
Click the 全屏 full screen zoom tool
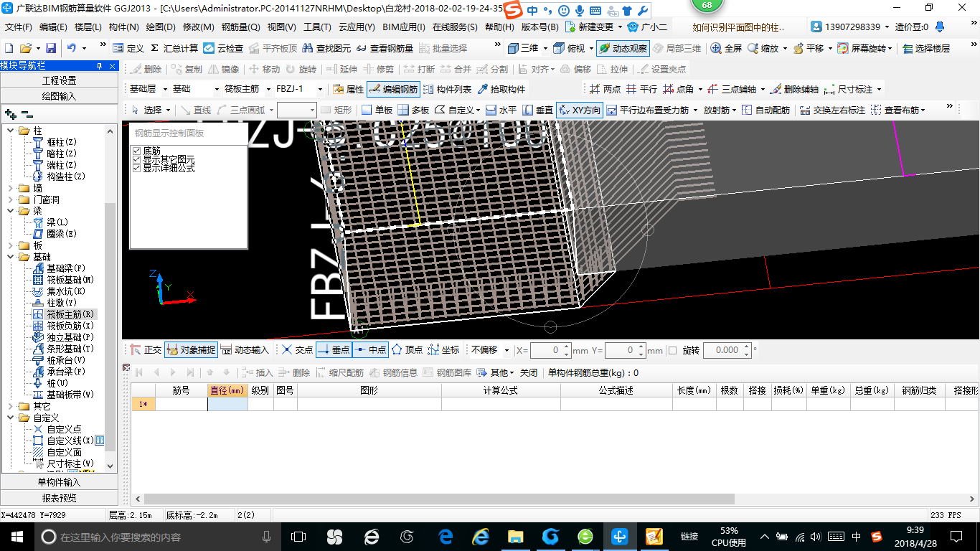tap(726, 48)
